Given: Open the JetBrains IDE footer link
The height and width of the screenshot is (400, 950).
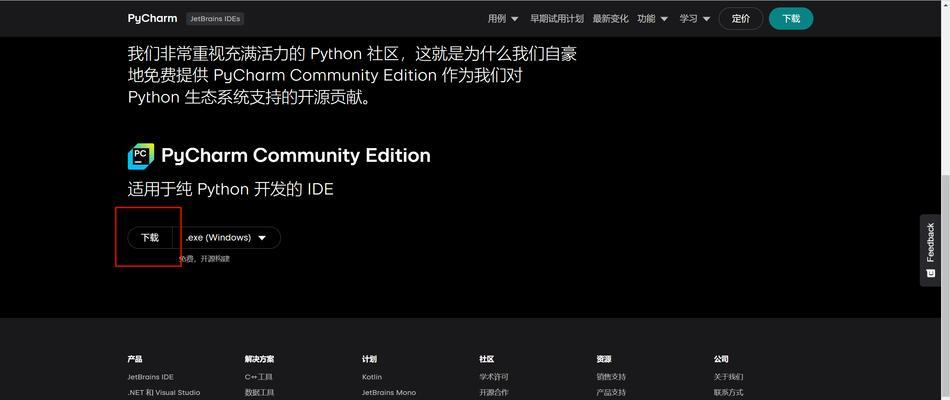Looking at the screenshot, I should tap(150, 377).
